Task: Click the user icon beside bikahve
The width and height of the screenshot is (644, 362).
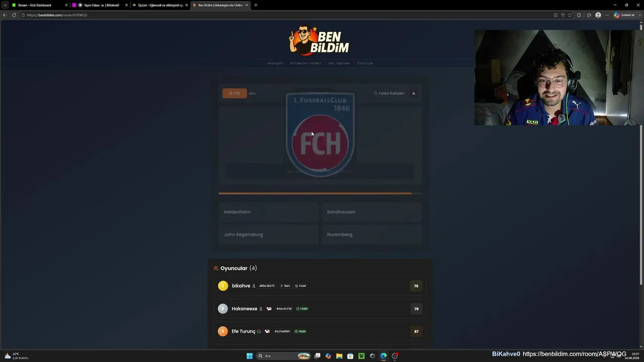Action: click(x=254, y=286)
